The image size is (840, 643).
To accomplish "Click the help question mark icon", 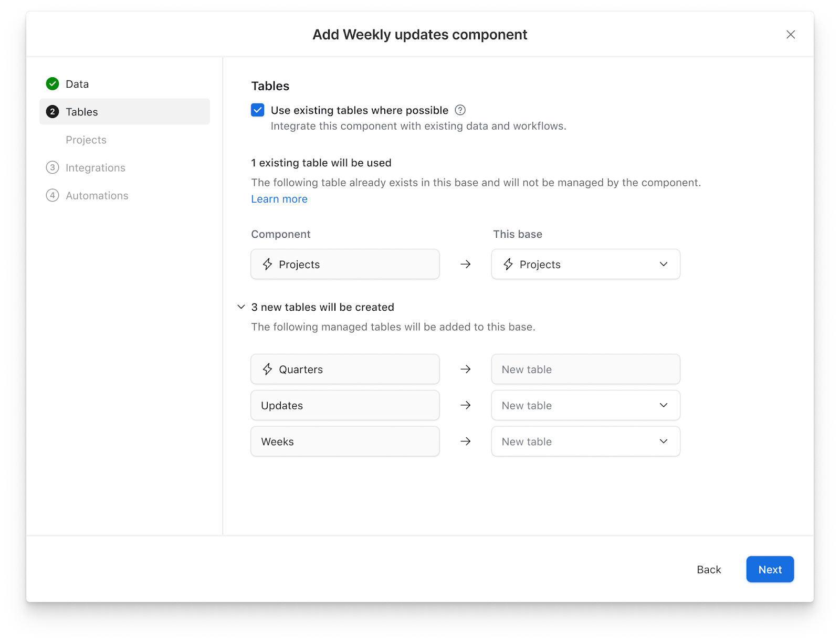I will pyautogui.click(x=460, y=110).
